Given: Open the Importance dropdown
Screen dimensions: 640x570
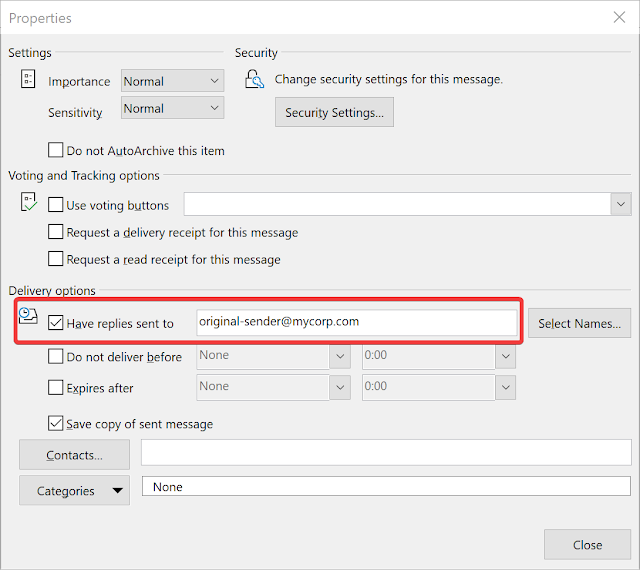Looking at the screenshot, I should pyautogui.click(x=173, y=81).
